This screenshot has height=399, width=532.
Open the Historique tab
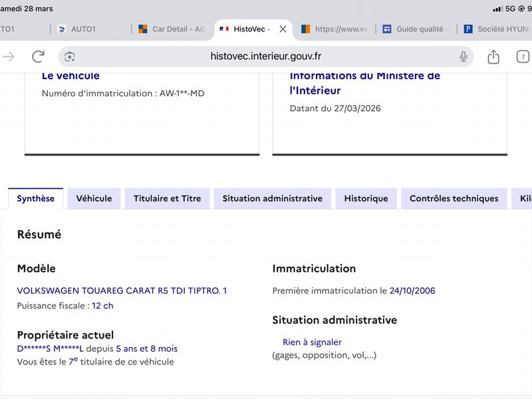[366, 198]
